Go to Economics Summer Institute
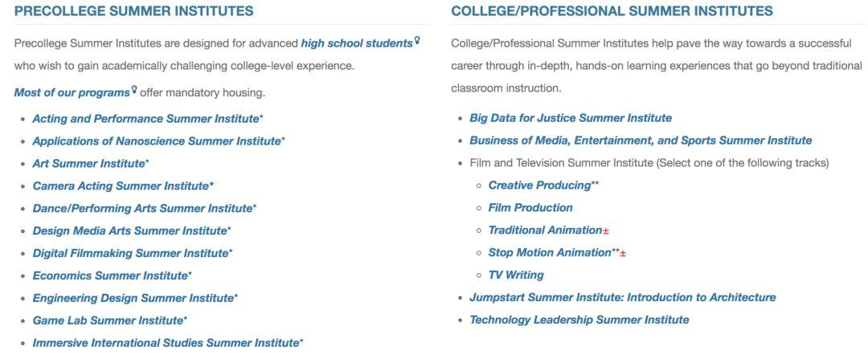 pyautogui.click(x=110, y=276)
